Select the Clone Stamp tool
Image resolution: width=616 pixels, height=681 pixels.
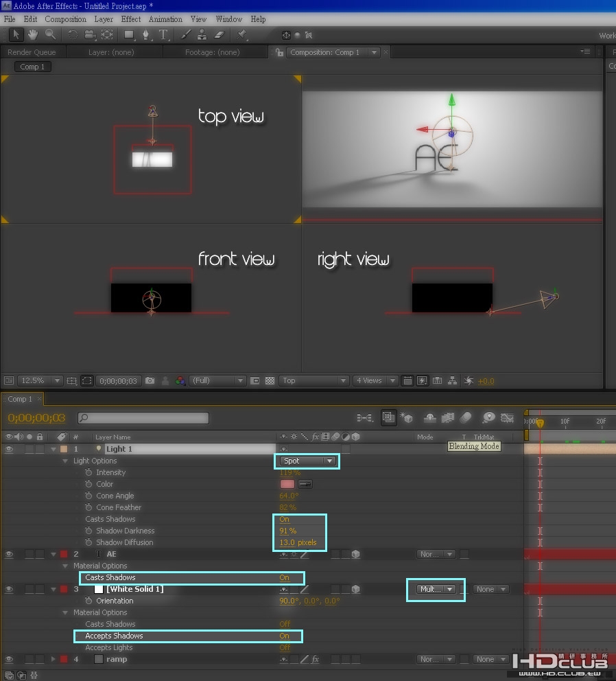[x=202, y=35]
